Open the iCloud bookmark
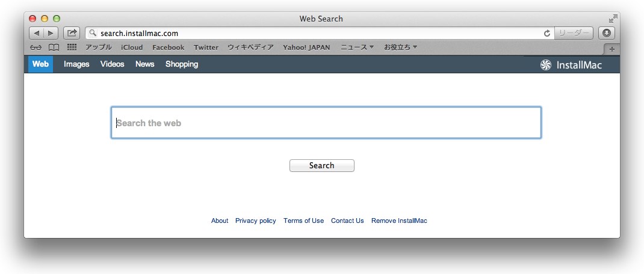Screen dimensions: 644x274 [x=132, y=47]
